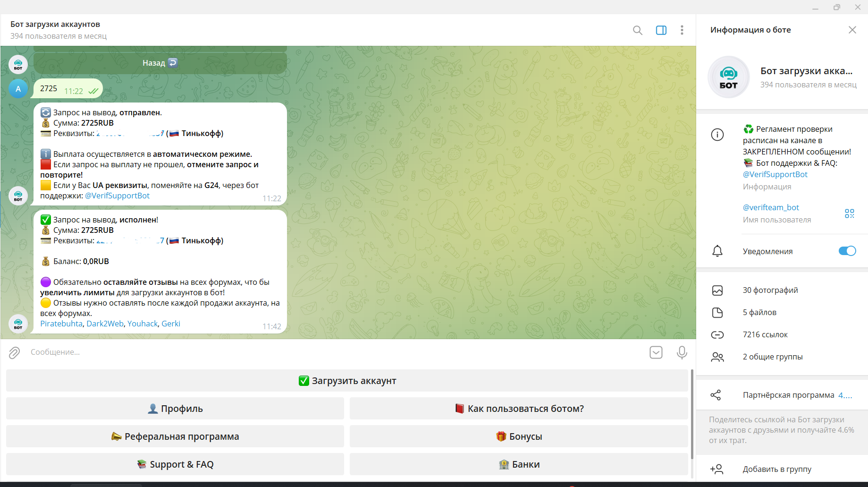Turn off the Уведомления notifications switch
868x487 pixels.
(847, 251)
